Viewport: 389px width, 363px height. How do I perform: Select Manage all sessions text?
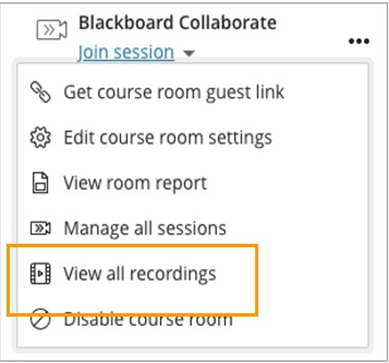(145, 228)
